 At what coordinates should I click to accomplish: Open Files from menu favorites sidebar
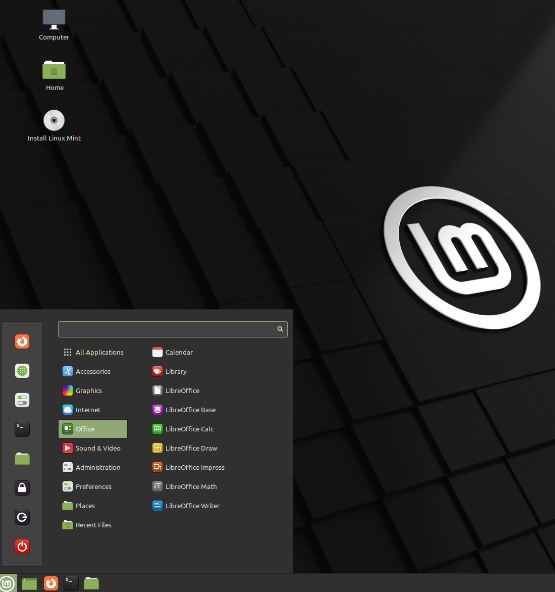pos(22,458)
